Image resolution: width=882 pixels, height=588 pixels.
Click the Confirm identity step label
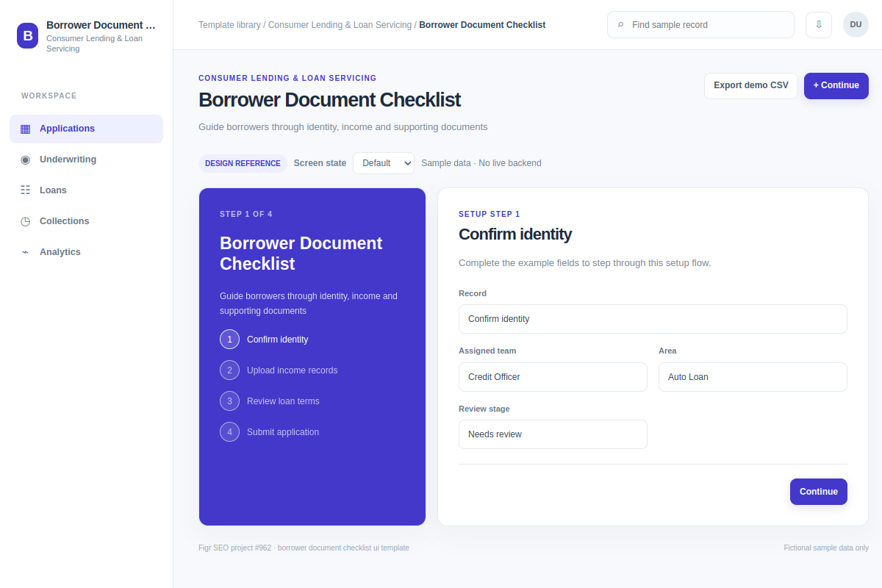pos(278,340)
